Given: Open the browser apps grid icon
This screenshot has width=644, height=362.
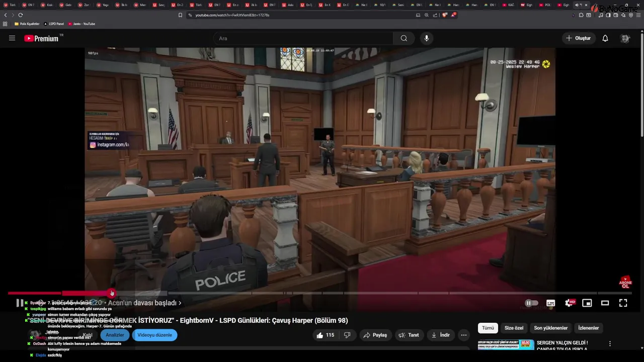Looking at the screenshot, I should click(5, 24).
